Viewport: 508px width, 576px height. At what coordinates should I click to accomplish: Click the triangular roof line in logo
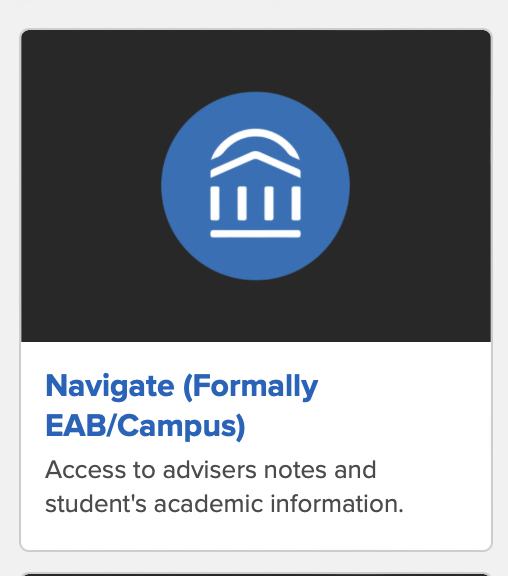coord(255,164)
